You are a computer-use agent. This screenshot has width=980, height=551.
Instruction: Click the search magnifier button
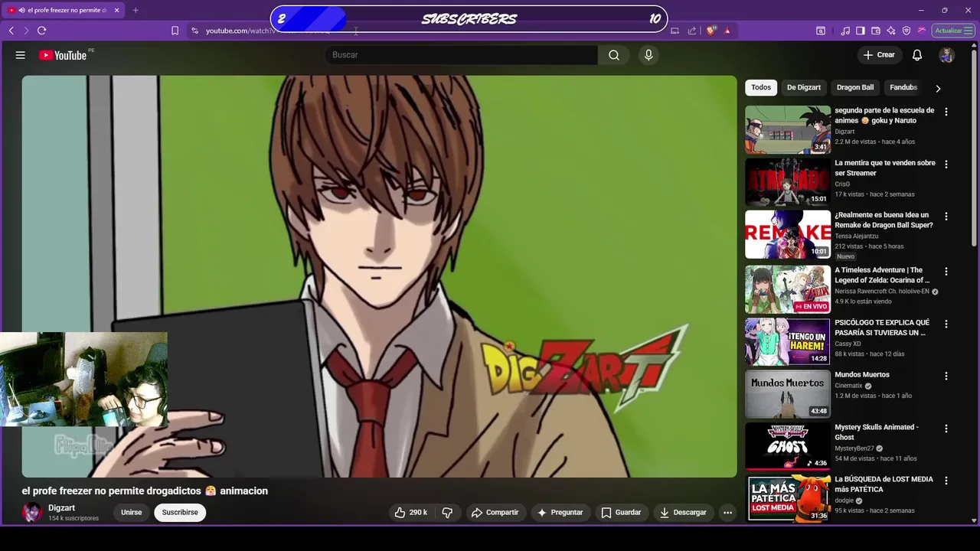tap(614, 55)
